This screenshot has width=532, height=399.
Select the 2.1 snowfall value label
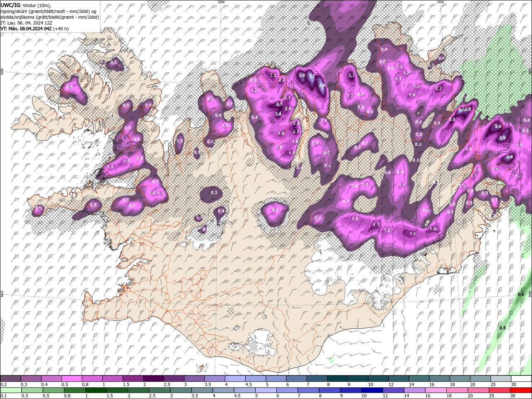(287, 98)
